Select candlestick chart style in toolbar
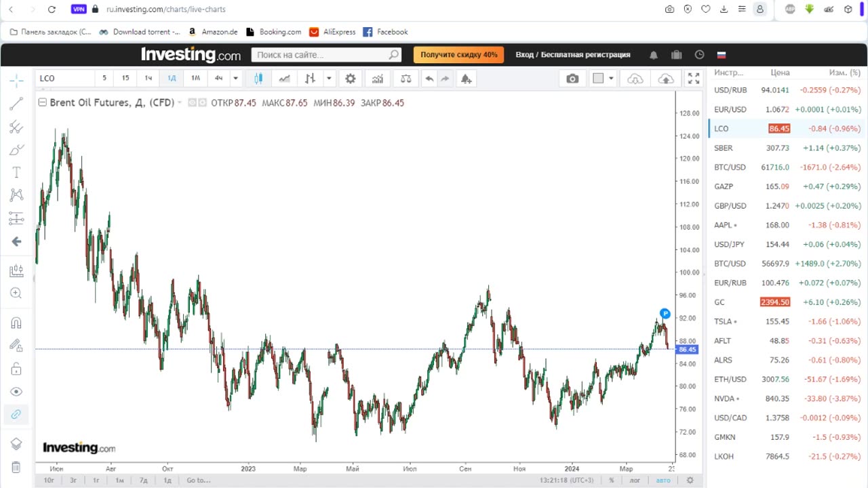 pyautogui.click(x=258, y=79)
